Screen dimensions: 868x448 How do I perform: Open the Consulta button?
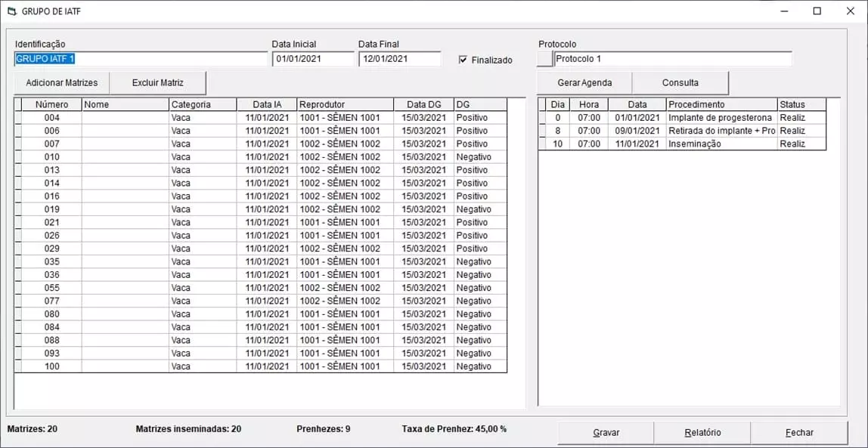[680, 82]
